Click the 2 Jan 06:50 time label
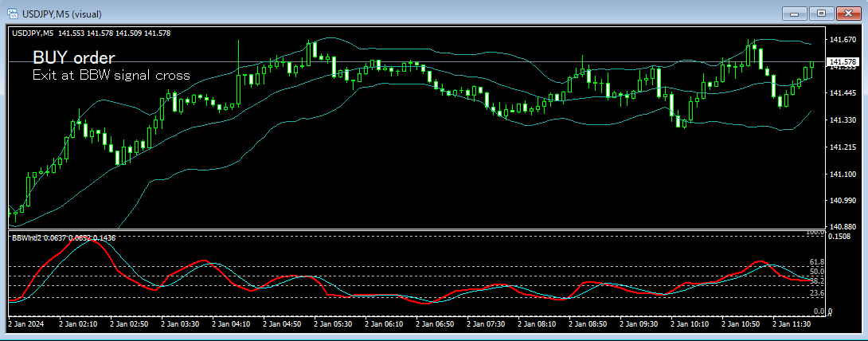The width and height of the screenshot is (868, 341). click(435, 323)
